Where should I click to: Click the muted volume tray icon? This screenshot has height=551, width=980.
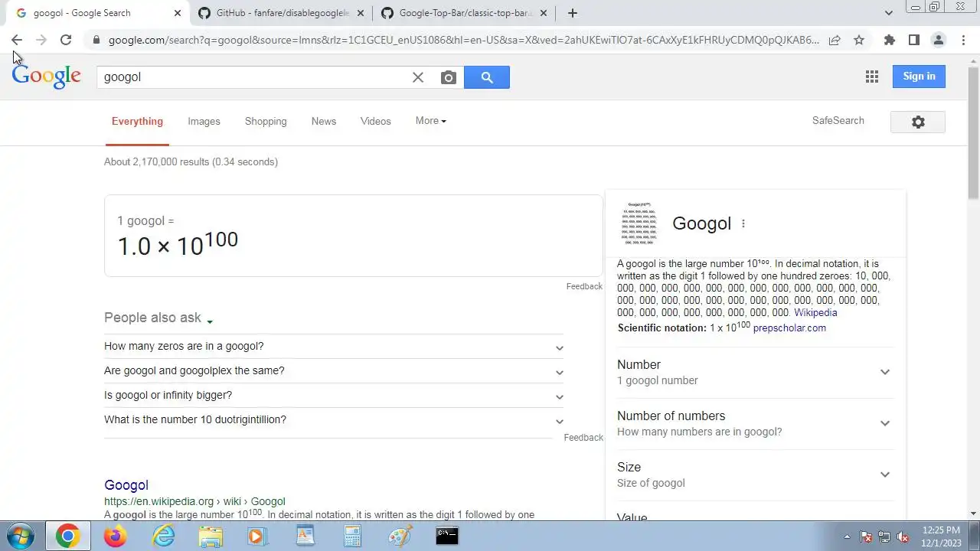(x=903, y=536)
